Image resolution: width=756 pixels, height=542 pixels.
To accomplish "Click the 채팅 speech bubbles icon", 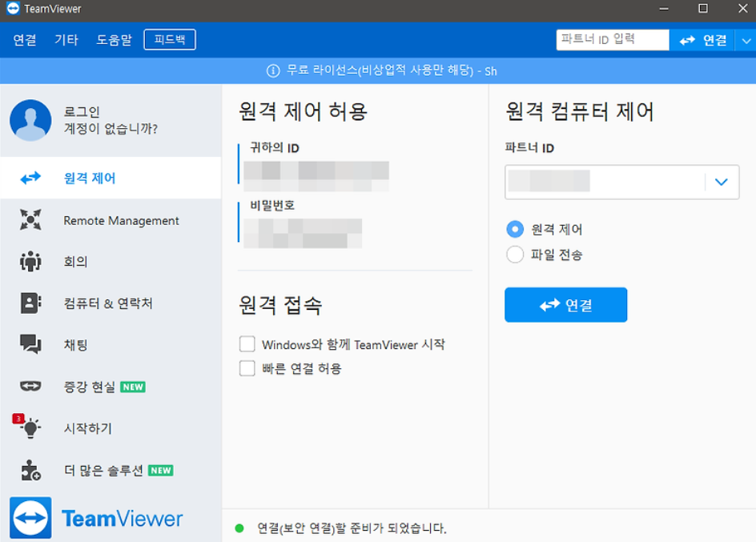I will coord(30,344).
